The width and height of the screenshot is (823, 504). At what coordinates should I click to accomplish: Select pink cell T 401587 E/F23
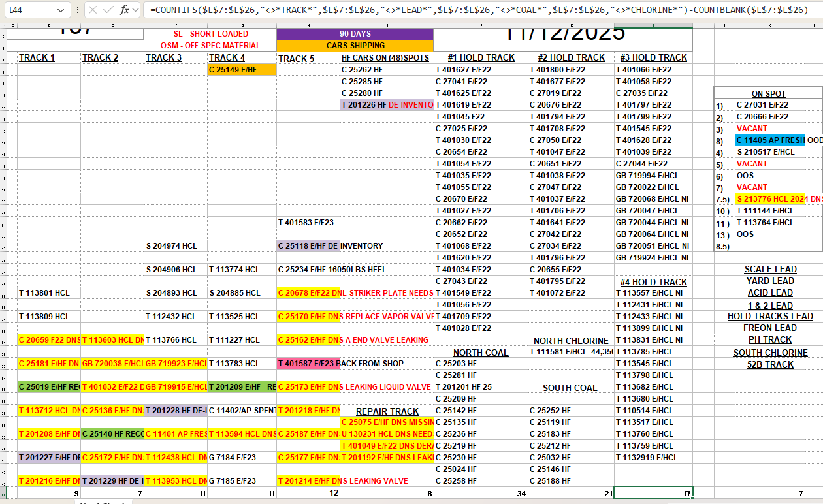click(x=308, y=363)
